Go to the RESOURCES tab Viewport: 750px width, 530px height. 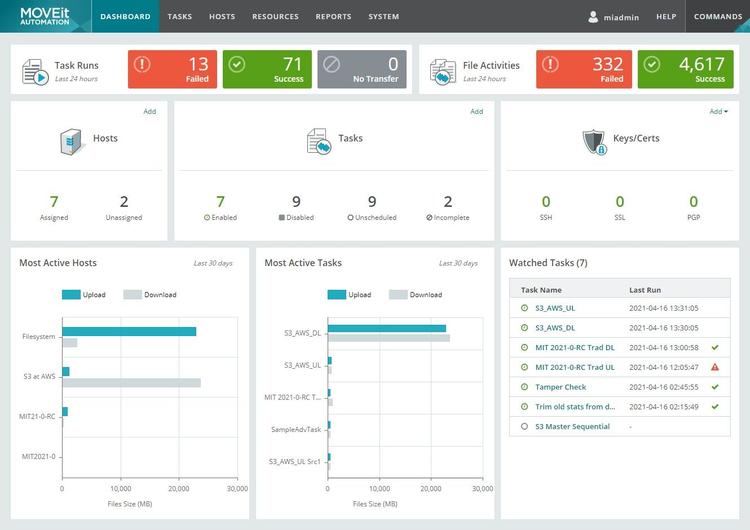coord(275,16)
